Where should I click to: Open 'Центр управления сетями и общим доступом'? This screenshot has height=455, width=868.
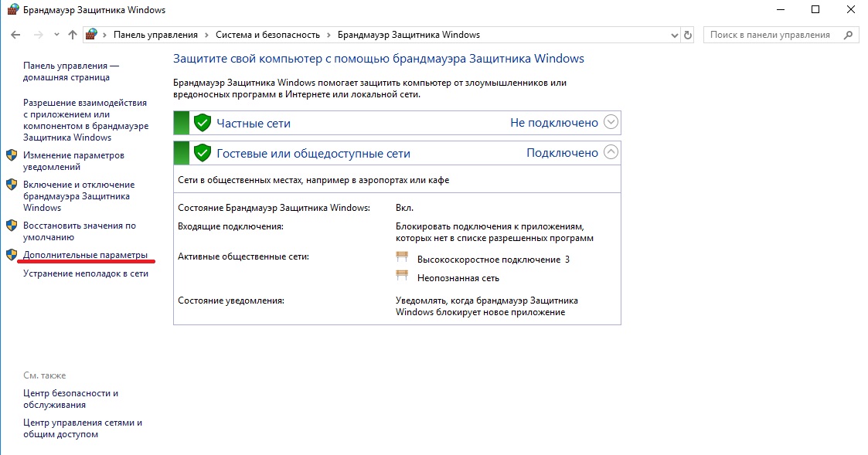[x=83, y=429]
